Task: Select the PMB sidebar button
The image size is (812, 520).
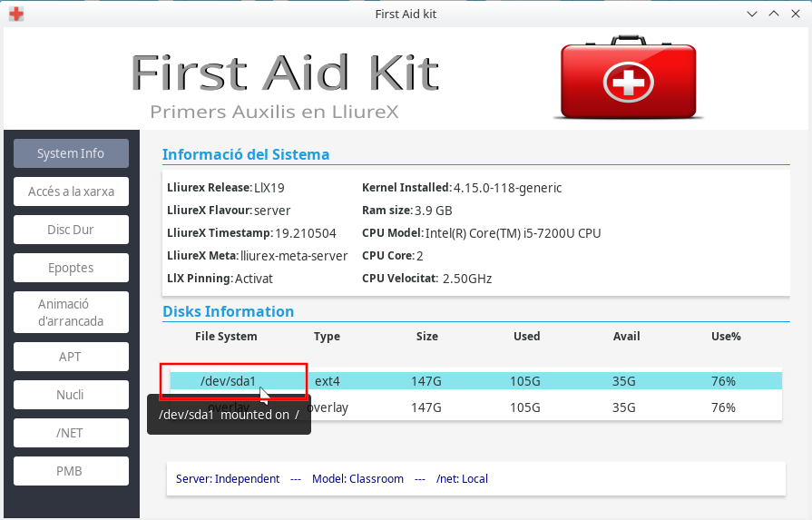Action: (71, 471)
